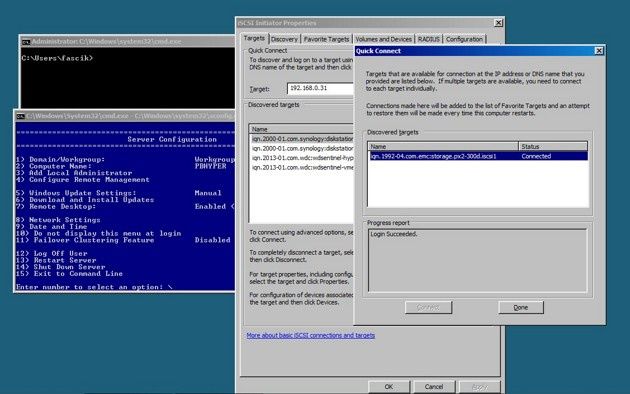The image size is (630, 394).
Task: Click Download and Install Updates line
Action: [85, 200]
